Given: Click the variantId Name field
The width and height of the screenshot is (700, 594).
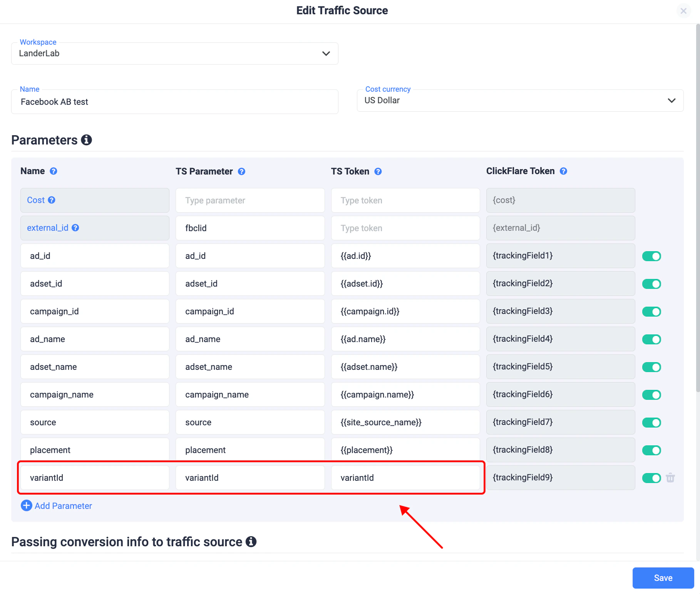Looking at the screenshot, I should 95,478.
